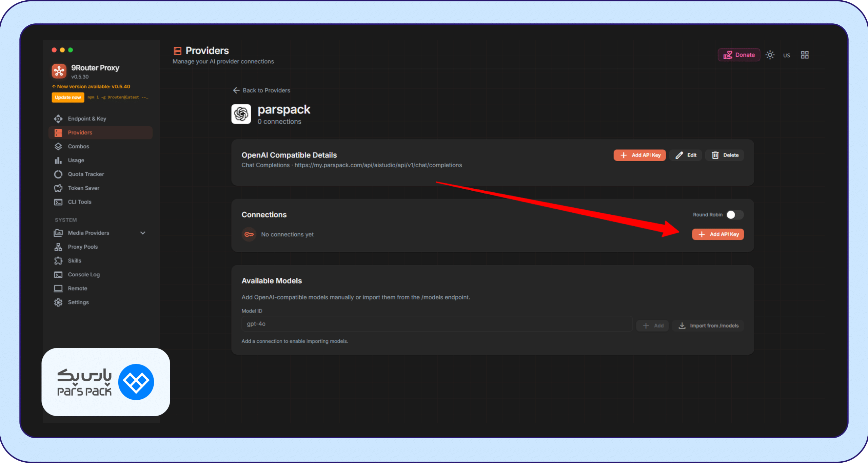Open the Endpoint & Key page
Image resolution: width=868 pixels, height=463 pixels.
coord(100,119)
